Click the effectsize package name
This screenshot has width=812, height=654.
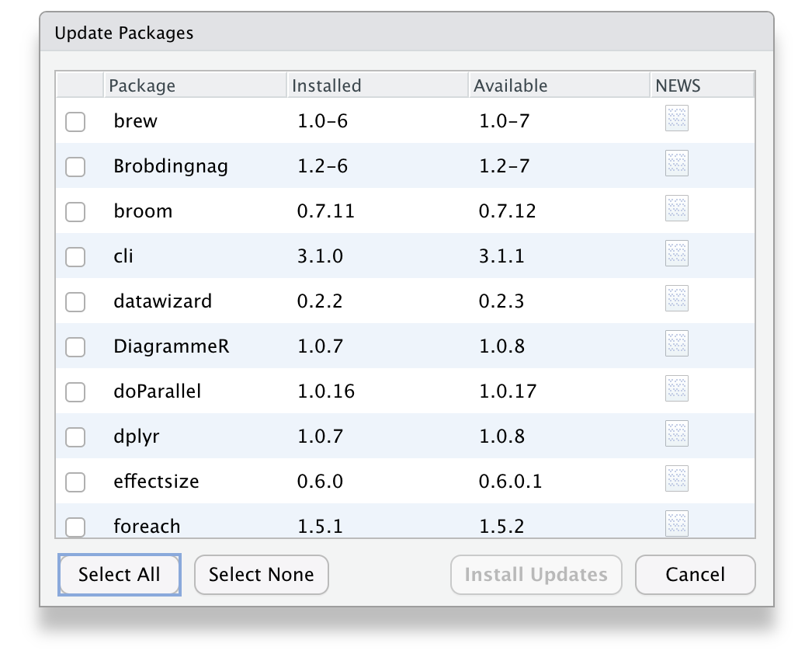click(156, 482)
